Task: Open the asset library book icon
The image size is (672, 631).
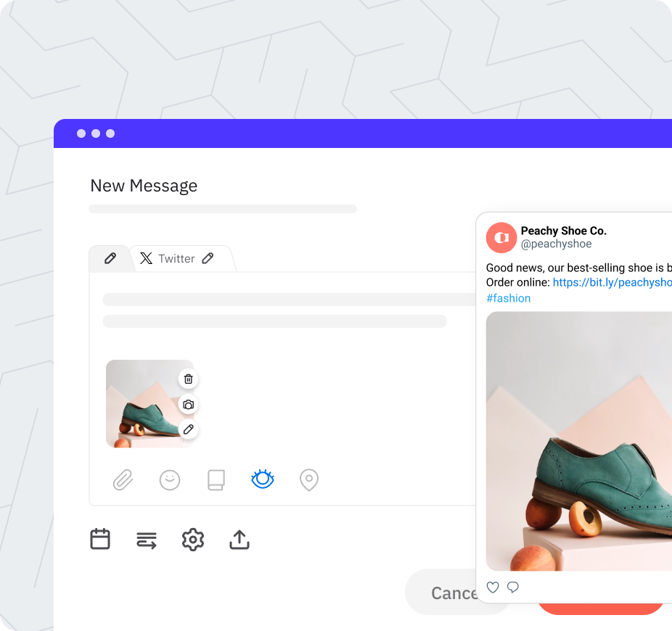Action: [x=216, y=480]
